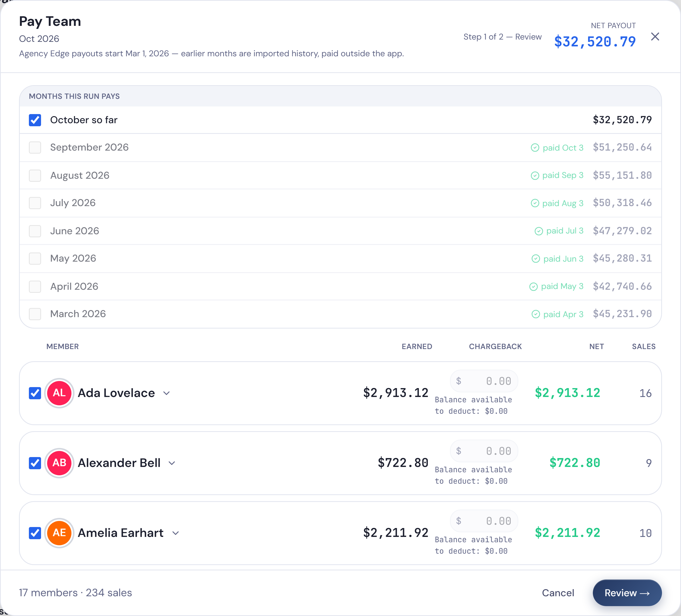The image size is (681, 616).
Task: Click the CHARGEBACK column header
Action: (495, 346)
